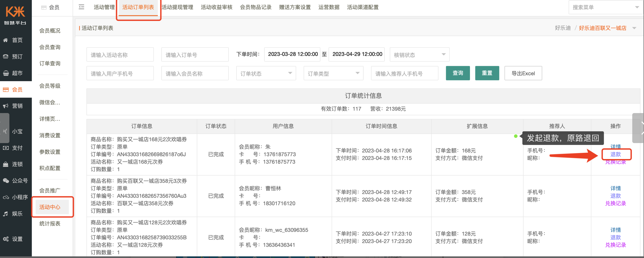Click the 请输入用户手机号 input field
644x258 pixels.
click(120, 73)
